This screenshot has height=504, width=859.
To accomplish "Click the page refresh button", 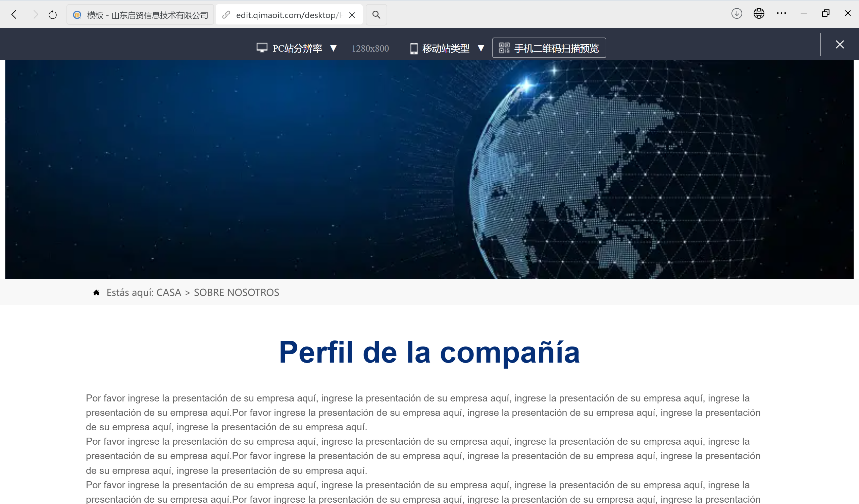I will click(x=52, y=15).
